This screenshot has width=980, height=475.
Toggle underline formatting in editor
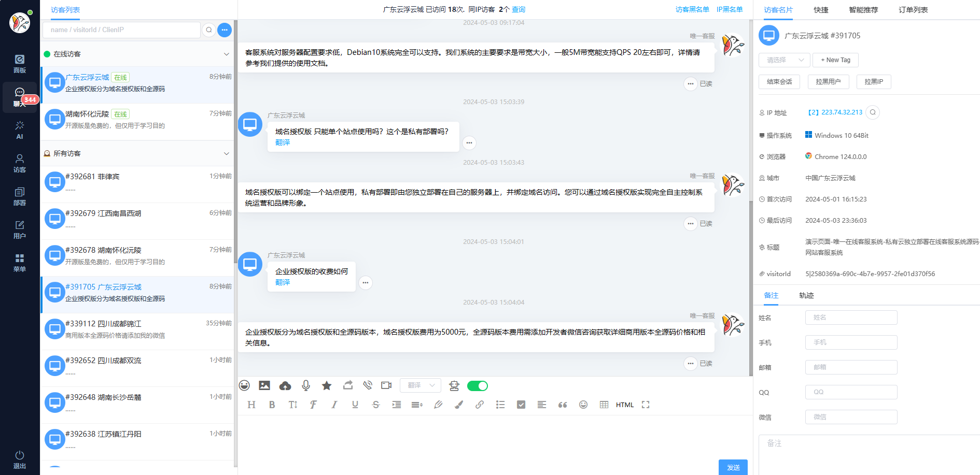coord(355,405)
